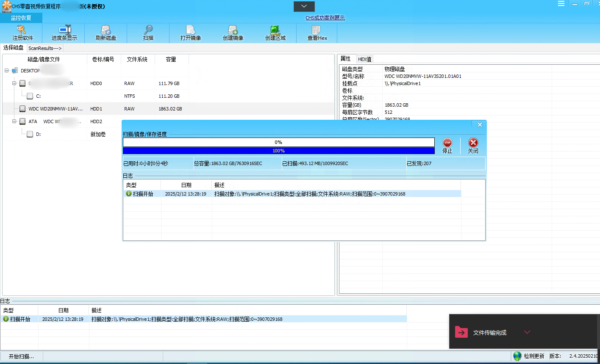
Task: Click the 注册软件 register software icon
Action: [x=22, y=30]
